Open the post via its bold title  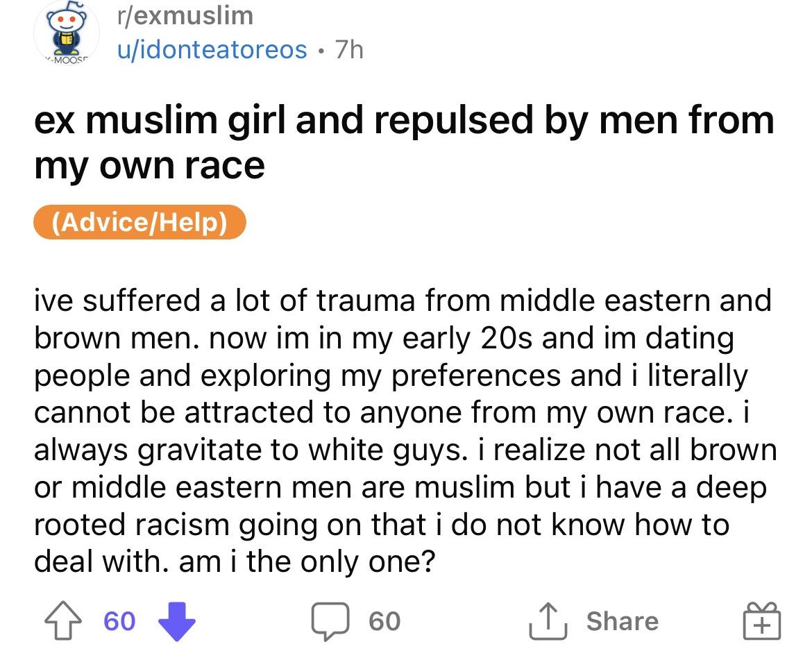405,143
